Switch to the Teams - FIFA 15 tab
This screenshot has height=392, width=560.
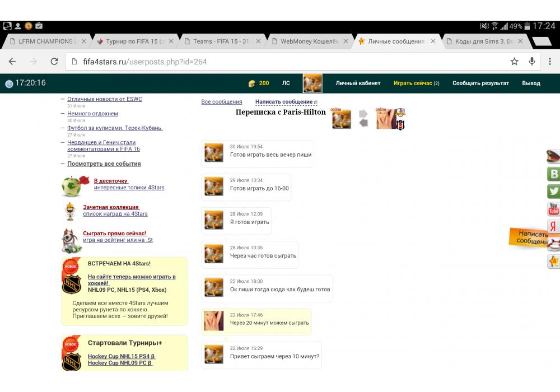point(221,41)
